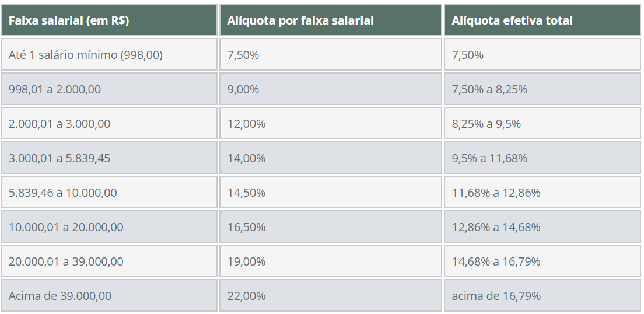This screenshot has width=644, height=314.
Task: Click the '3.000,01 a 5.839,45' salary range
Action: pyautogui.click(x=60, y=158)
